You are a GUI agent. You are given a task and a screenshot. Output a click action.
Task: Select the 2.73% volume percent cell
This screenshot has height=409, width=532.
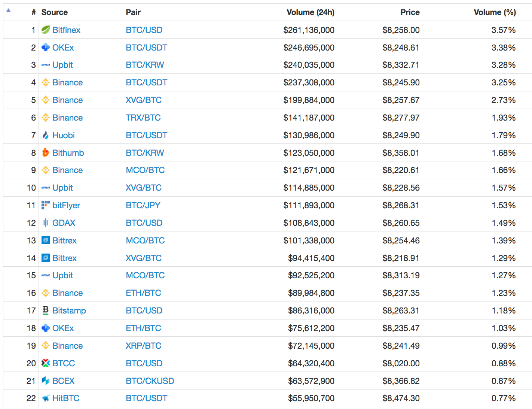point(503,100)
